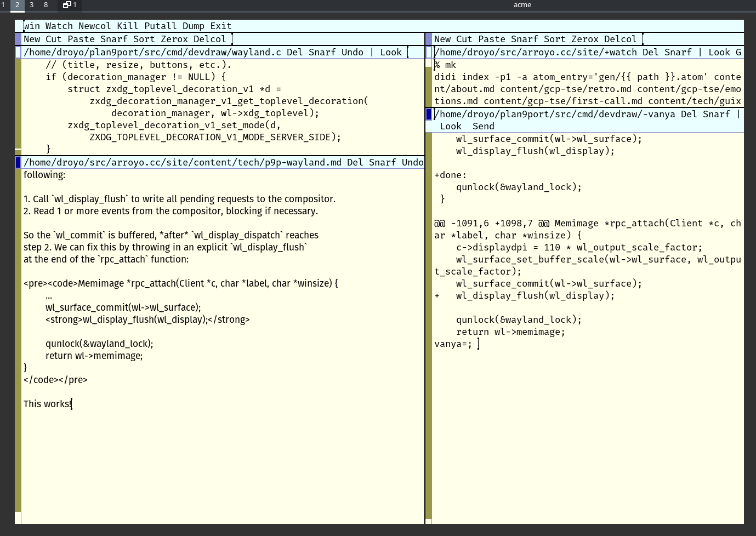Click Undo in the wayland.c window tag
The width and height of the screenshot is (756, 536).
pos(353,52)
